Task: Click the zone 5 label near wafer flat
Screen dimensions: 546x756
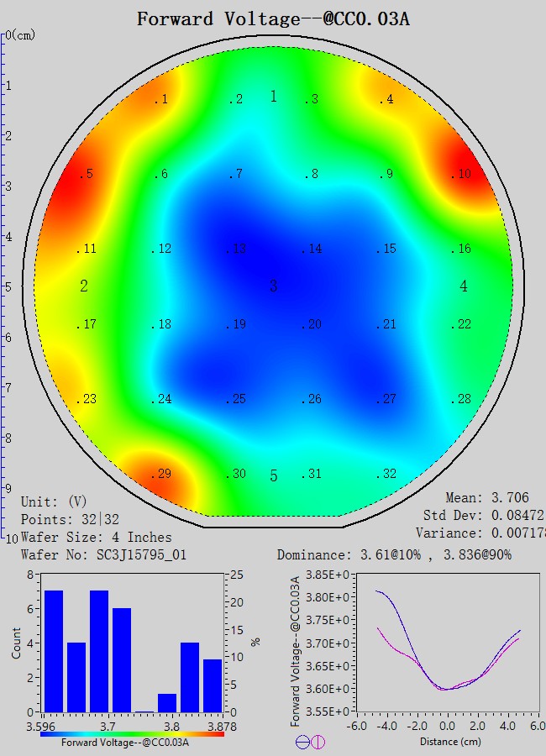Action: [x=273, y=476]
